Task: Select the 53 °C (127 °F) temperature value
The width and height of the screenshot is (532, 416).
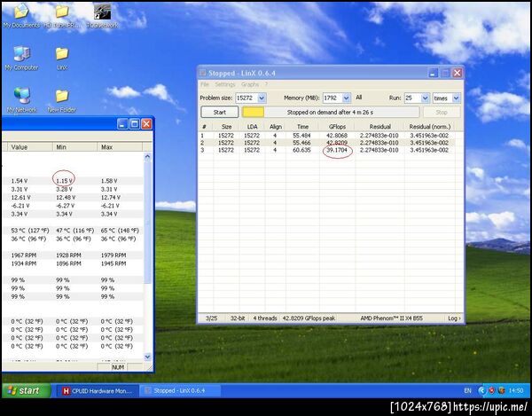Action: point(30,231)
